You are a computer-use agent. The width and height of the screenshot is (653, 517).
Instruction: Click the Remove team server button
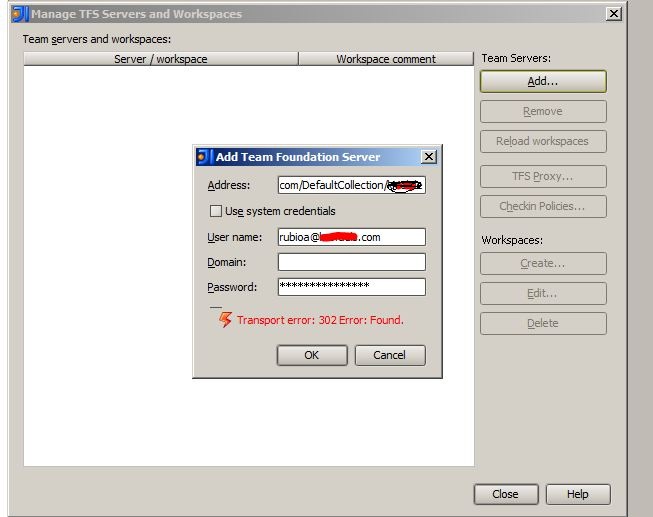click(543, 111)
